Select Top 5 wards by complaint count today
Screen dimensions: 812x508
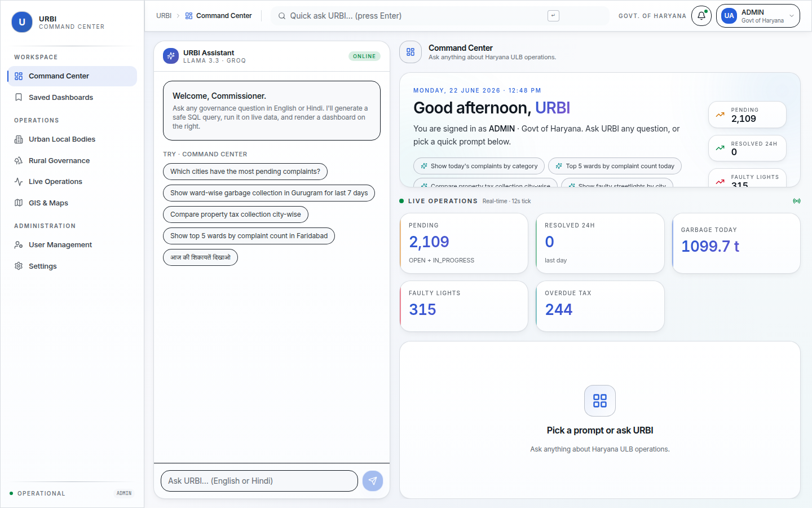pos(615,166)
